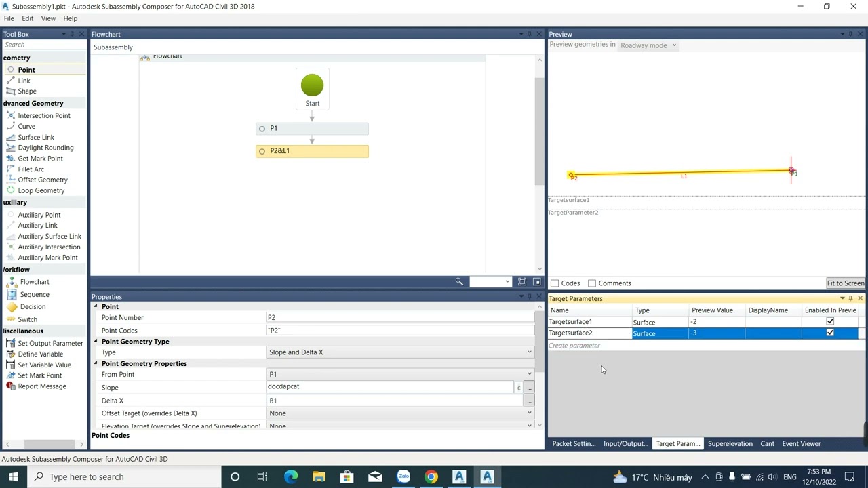The image size is (868, 488).
Task: Open the File menu
Action: point(9,18)
